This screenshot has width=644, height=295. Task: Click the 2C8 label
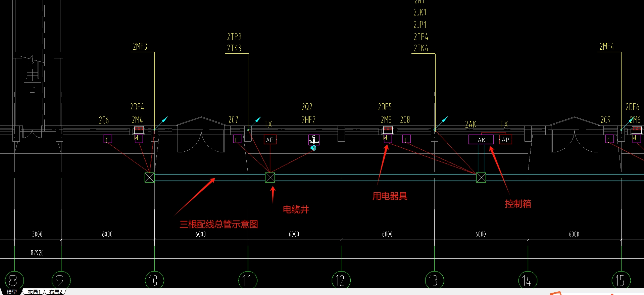405,120
